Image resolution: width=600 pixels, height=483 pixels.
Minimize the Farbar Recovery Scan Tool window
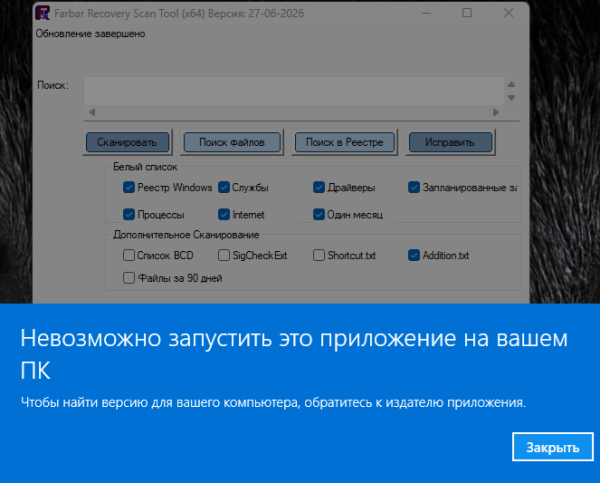tap(426, 13)
